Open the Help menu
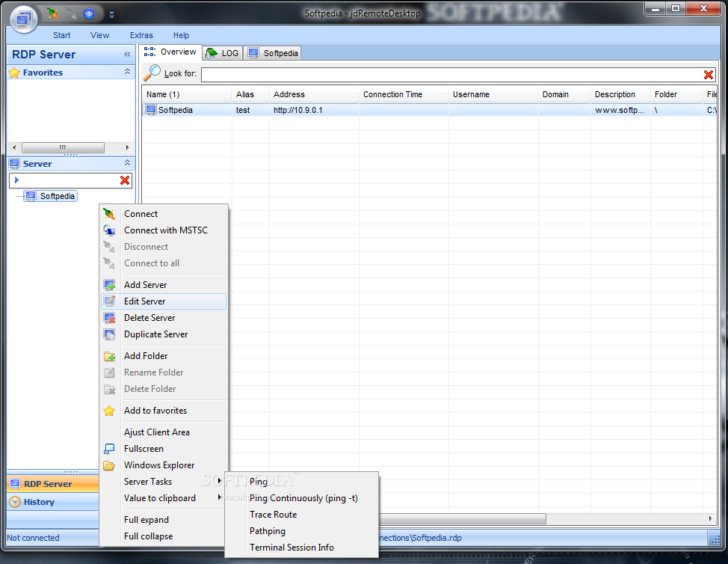 tap(181, 35)
